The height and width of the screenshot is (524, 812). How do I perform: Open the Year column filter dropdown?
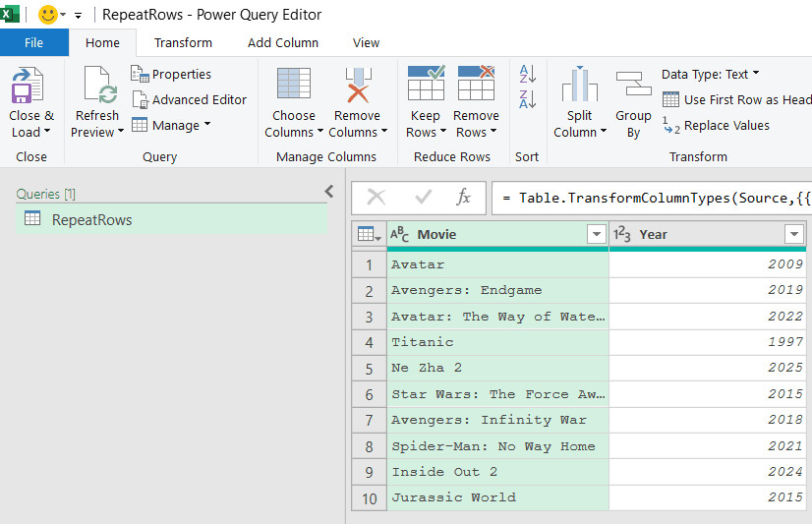[x=794, y=234]
